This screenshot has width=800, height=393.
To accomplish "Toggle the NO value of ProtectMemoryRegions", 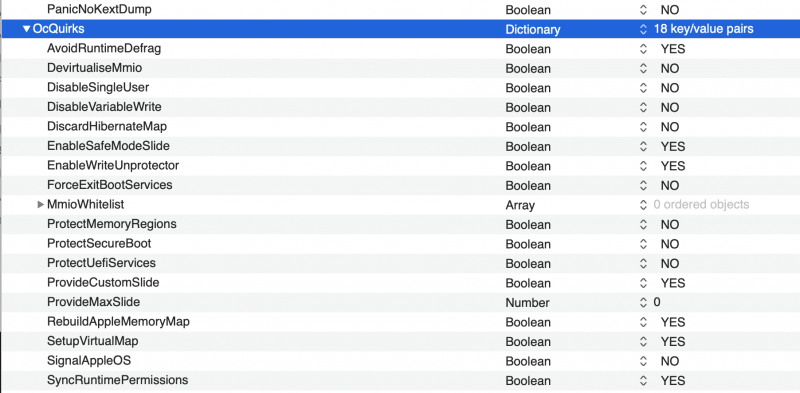I will (669, 225).
